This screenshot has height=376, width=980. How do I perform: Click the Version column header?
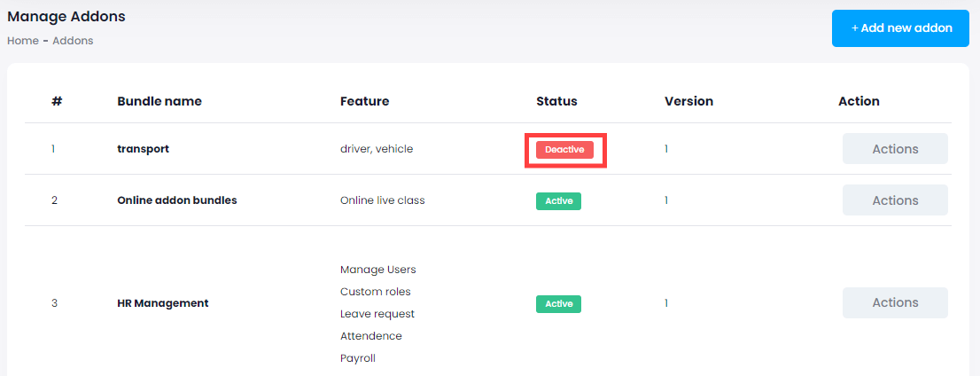(x=688, y=101)
